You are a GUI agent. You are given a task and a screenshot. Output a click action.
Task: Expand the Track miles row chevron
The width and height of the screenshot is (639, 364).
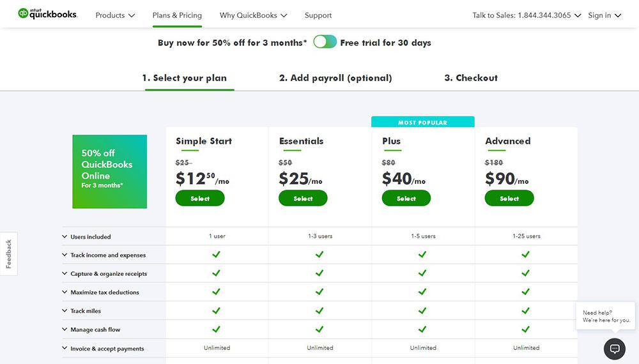[x=65, y=310]
